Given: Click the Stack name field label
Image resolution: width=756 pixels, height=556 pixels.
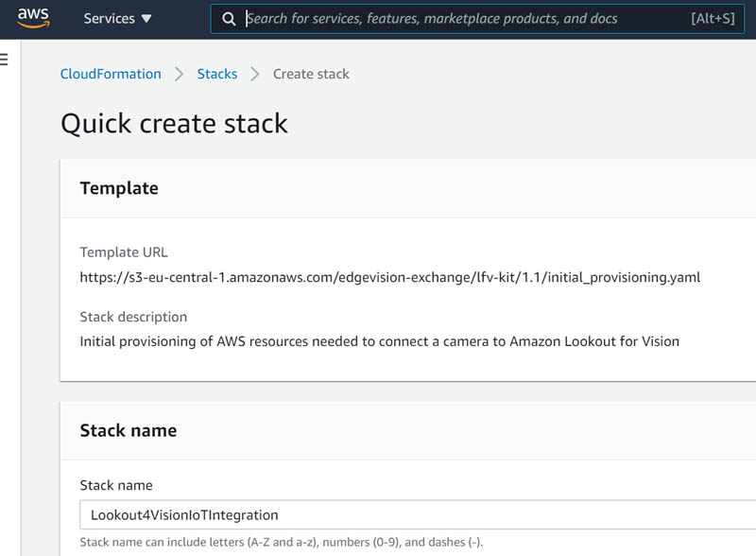Looking at the screenshot, I should (116, 485).
